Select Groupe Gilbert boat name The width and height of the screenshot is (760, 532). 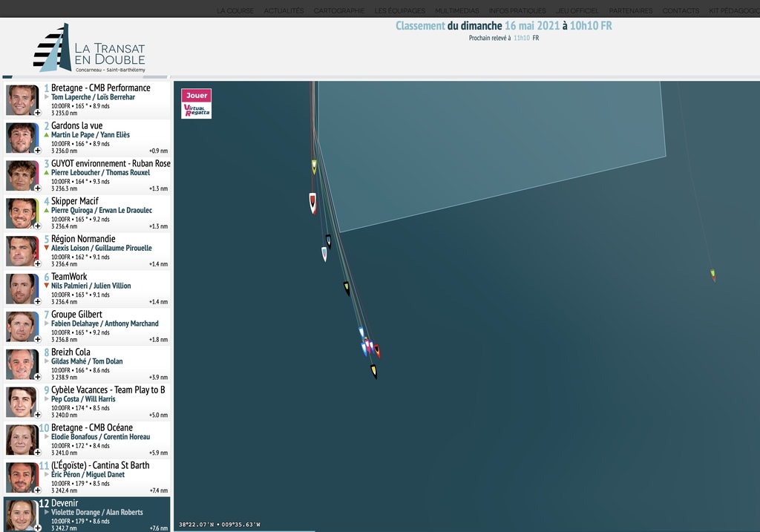(76, 315)
